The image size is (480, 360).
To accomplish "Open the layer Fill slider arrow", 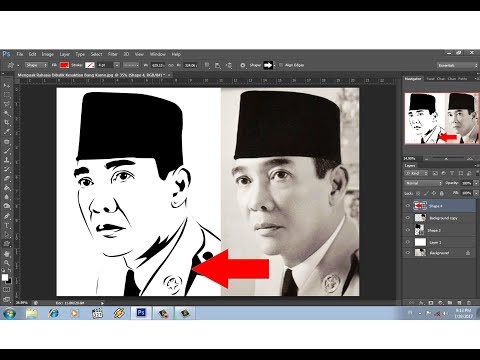I will (x=476, y=193).
